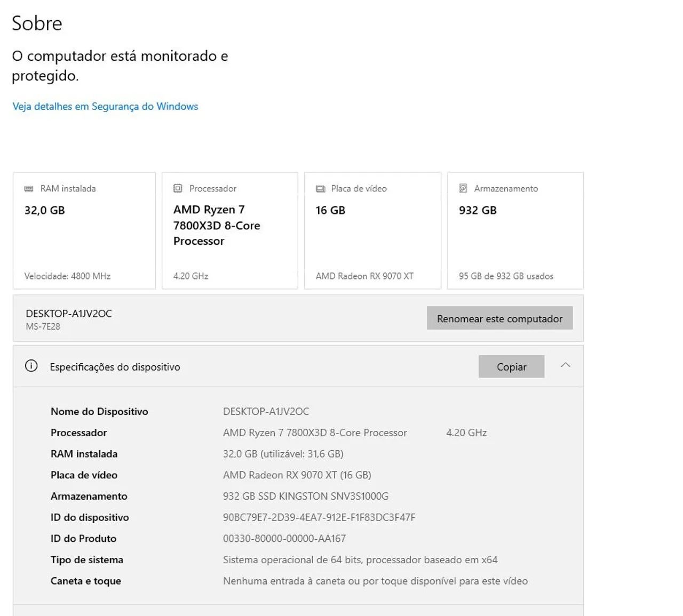Click the 95 GB de 932 GB usados text
The height and width of the screenshot is (616, 683).
coord(506,276)
